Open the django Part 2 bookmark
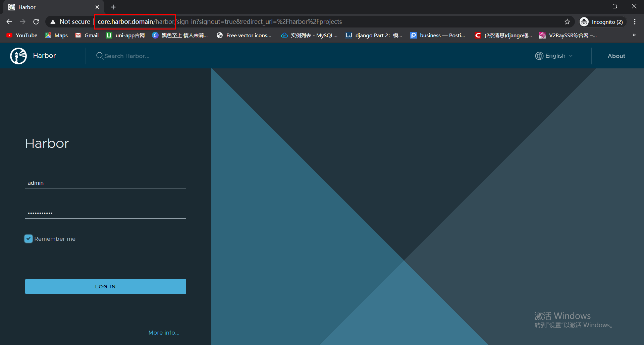Image resolution: width=644 pixels, height=345 pixels. pyautogui.click(x=374, y=35)
